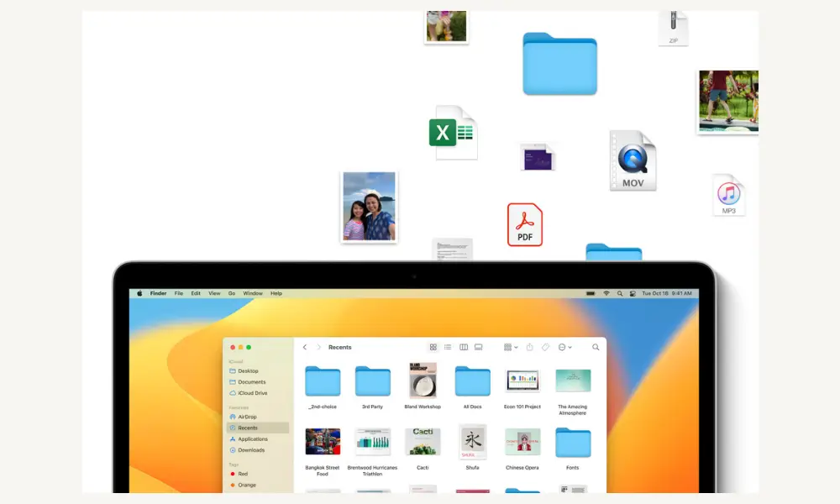Open Control Center in menu bar
The height and width of the screenshot is (504, 840).
[633, 293]
